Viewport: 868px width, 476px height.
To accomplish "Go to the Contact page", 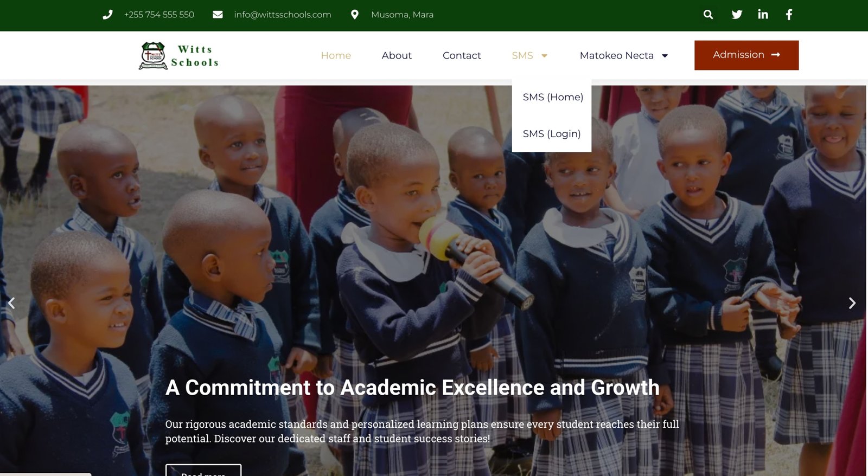I will point(462,55).
